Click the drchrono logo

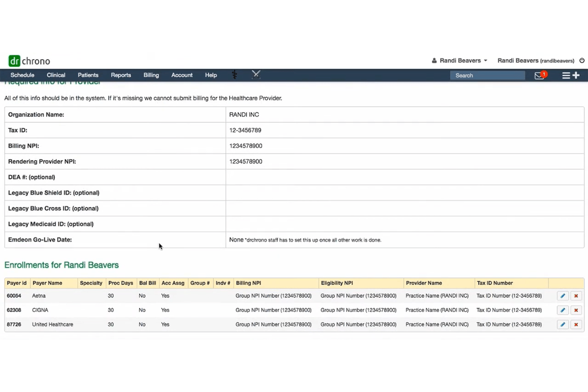[x=29, y=61]
